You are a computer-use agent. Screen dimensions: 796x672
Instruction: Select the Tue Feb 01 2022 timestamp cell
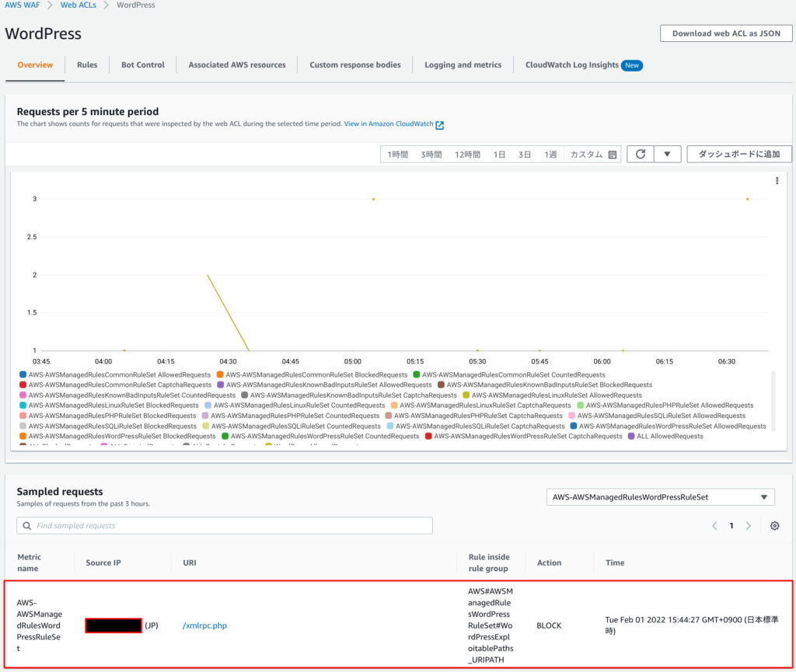pyautogui.click(x=691, y=625)
